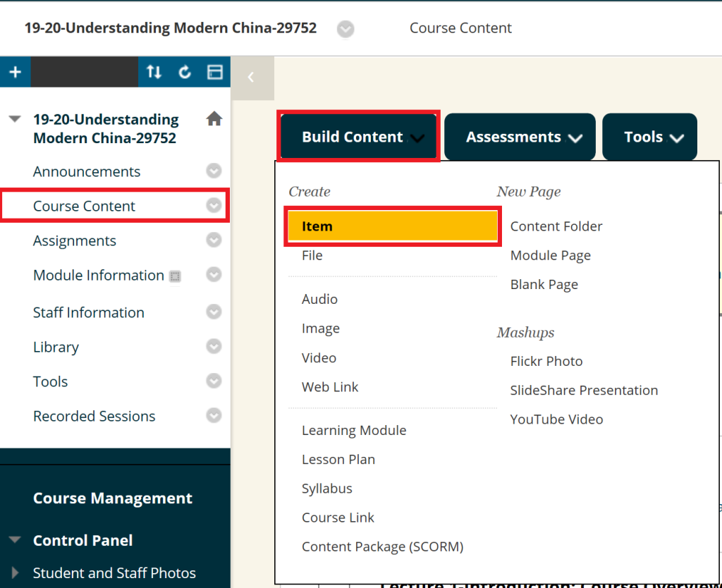
Task: Navigate to Recorded Sessions
Action: [x=94, y=416]
